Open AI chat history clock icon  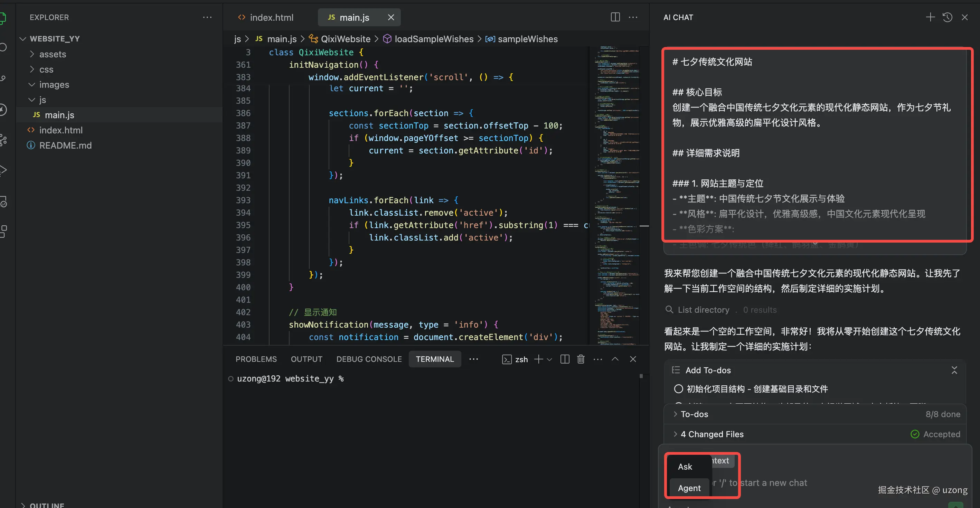(947, 17)
